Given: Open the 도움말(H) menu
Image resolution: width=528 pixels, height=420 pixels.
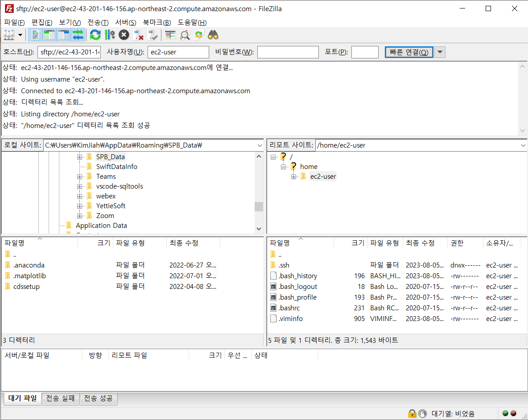Looking at the screenshot, I should 192,23.
